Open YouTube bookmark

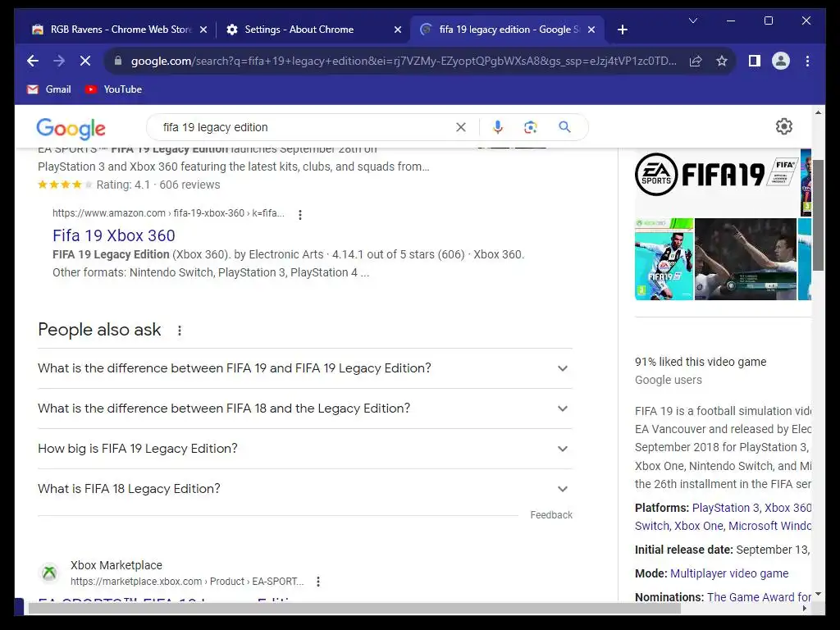pyautogui.click(x=113, y=89)
